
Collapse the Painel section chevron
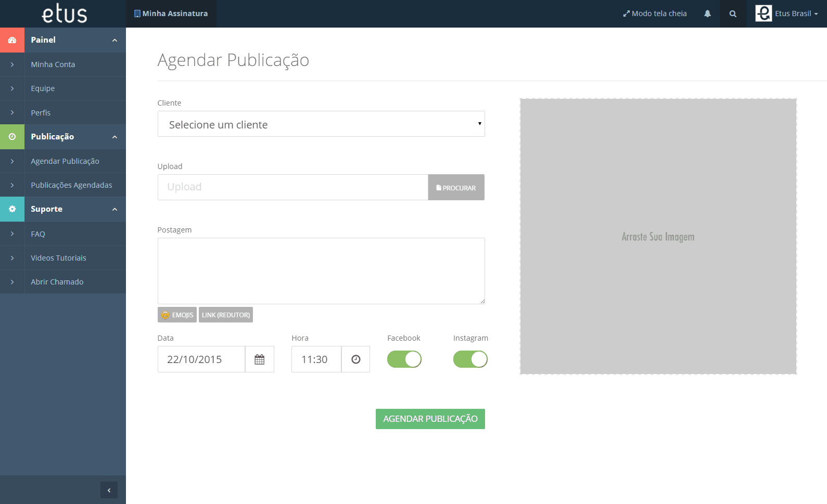[114, 41]
